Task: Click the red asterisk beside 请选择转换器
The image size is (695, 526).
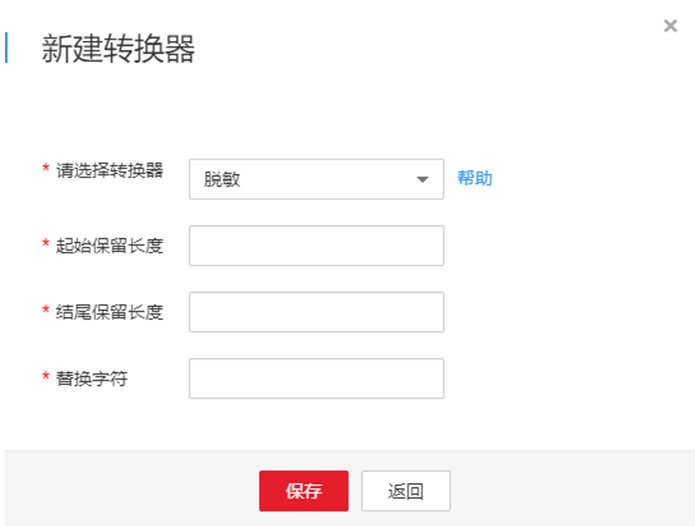Action: 46,170
